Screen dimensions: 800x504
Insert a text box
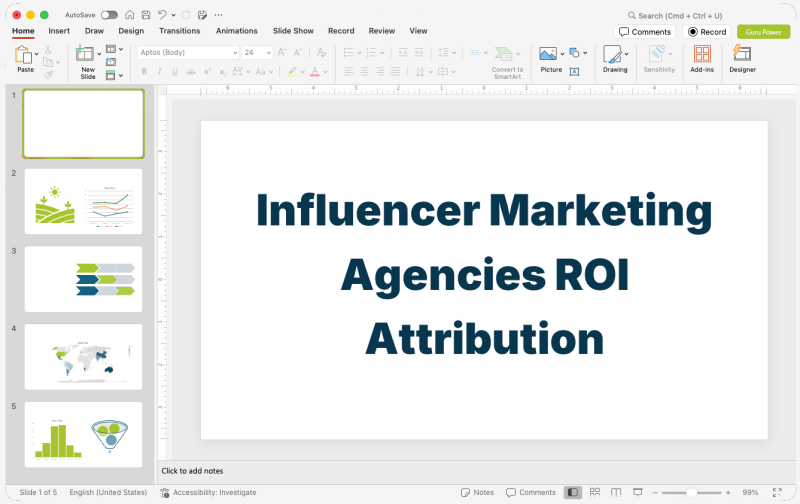click(574, 72)
